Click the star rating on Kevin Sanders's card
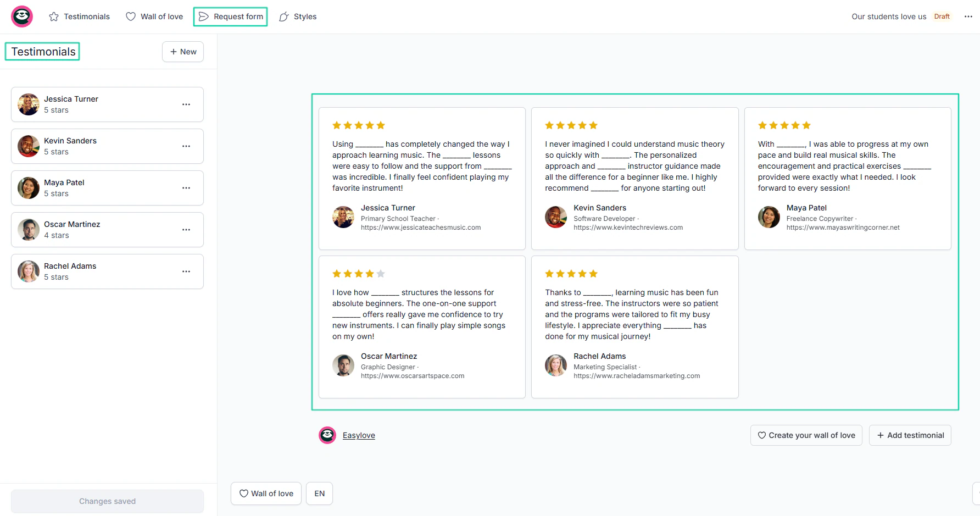The image size is (980, 516). click(571, 125)
